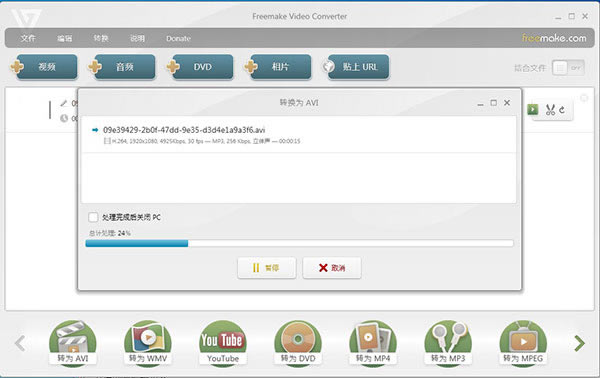This screenshot has height=378, width=600.
Task: Choose the 转为 WMV format icon
Action: (x=148, y=343)
